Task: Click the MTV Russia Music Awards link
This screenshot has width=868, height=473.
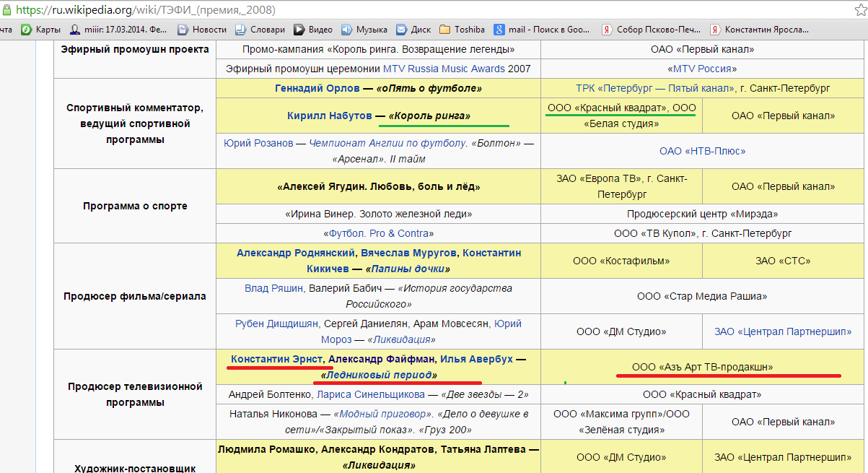Action: click(444, 69)
